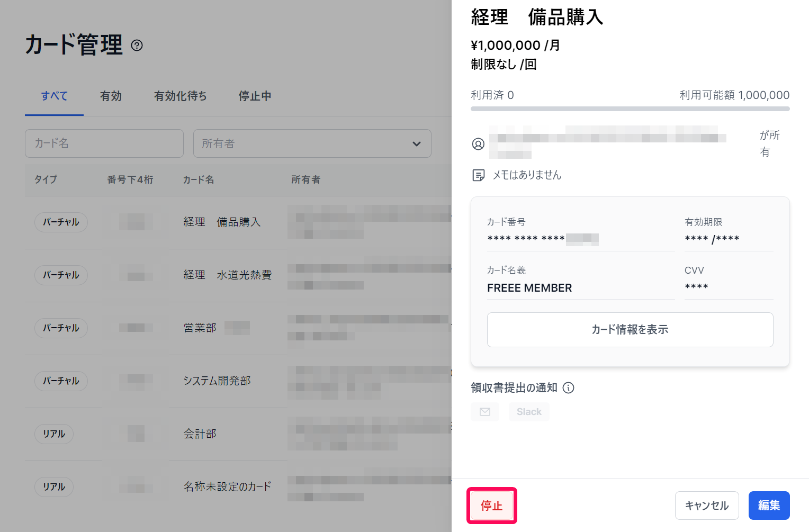Viewport: 809px width, 532px height.
Task: Click the masked card number field
Action: click(x=543, y=239)
